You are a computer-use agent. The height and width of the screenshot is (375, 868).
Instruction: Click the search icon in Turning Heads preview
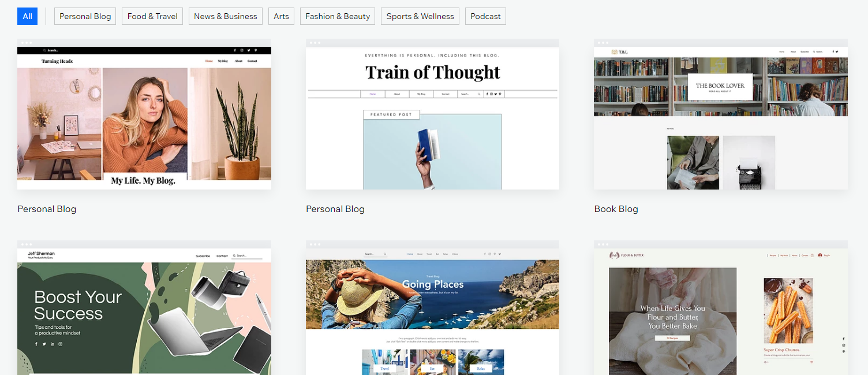[44, 51]
